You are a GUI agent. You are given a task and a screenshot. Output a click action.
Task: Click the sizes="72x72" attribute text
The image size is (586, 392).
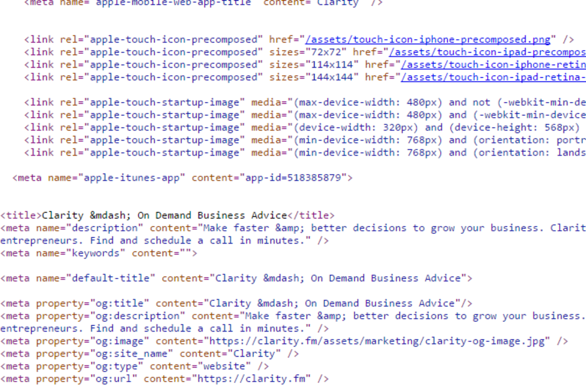pyautogui.click(x=308, y=53)
